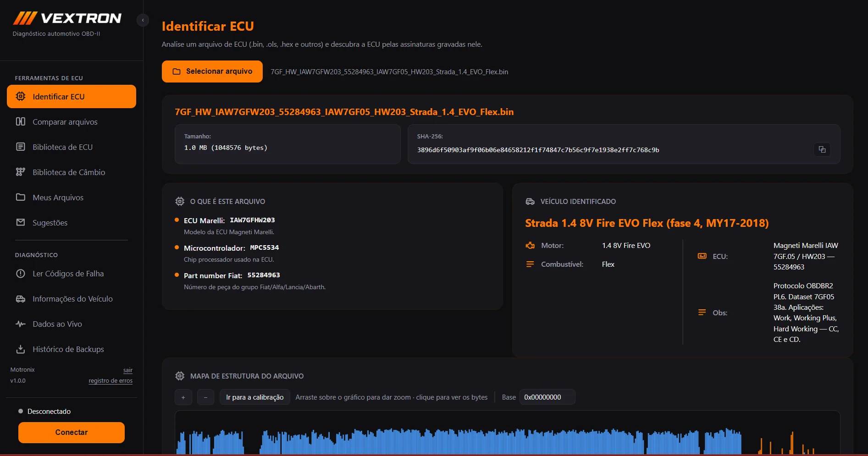Click the folder icon inside Selecionar arquivo
The image size is (868, 456).
[x=177, y=71]
